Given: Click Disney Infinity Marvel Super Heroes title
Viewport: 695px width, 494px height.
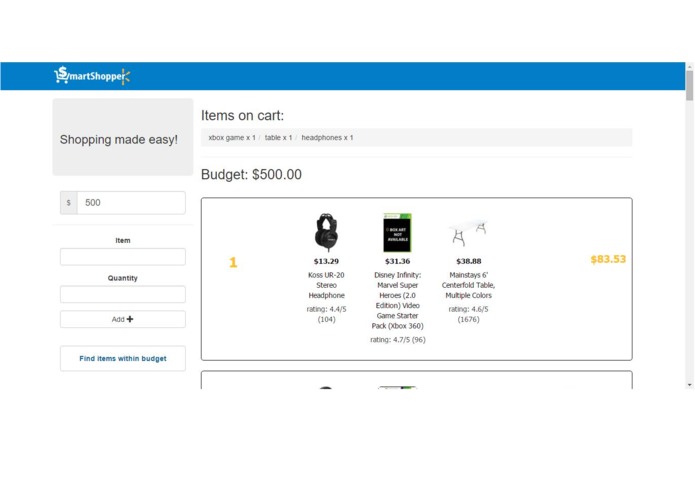Looking at the screenshot, I should click(397, 300).
